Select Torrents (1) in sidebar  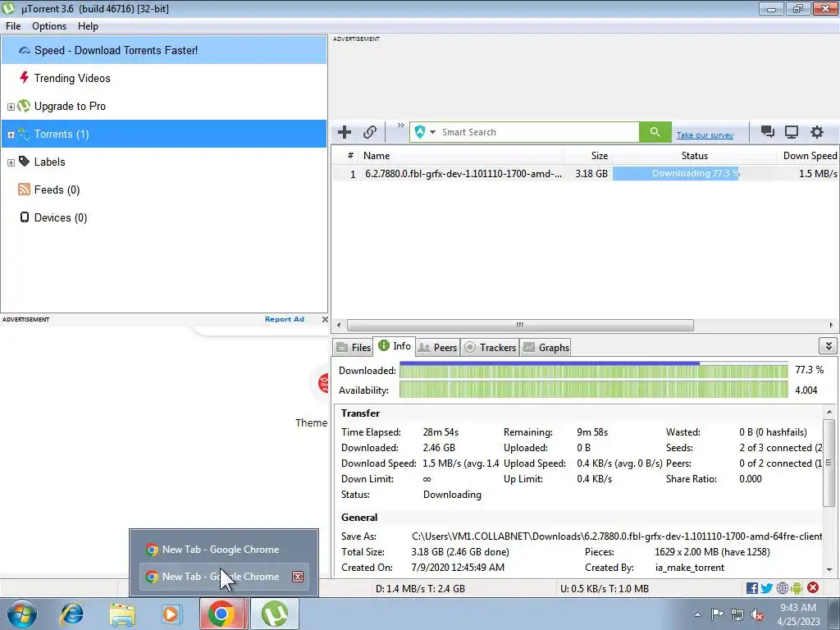point(164,134)
